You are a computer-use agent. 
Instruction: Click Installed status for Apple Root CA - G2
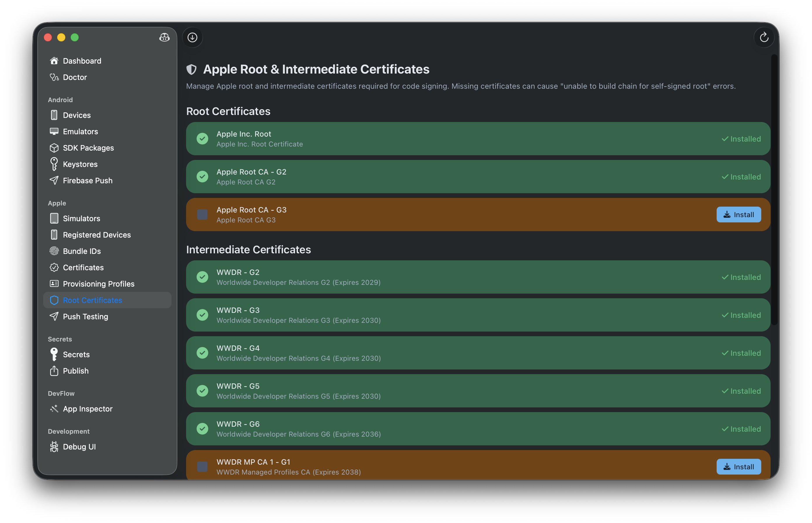(x=741, y=177)
